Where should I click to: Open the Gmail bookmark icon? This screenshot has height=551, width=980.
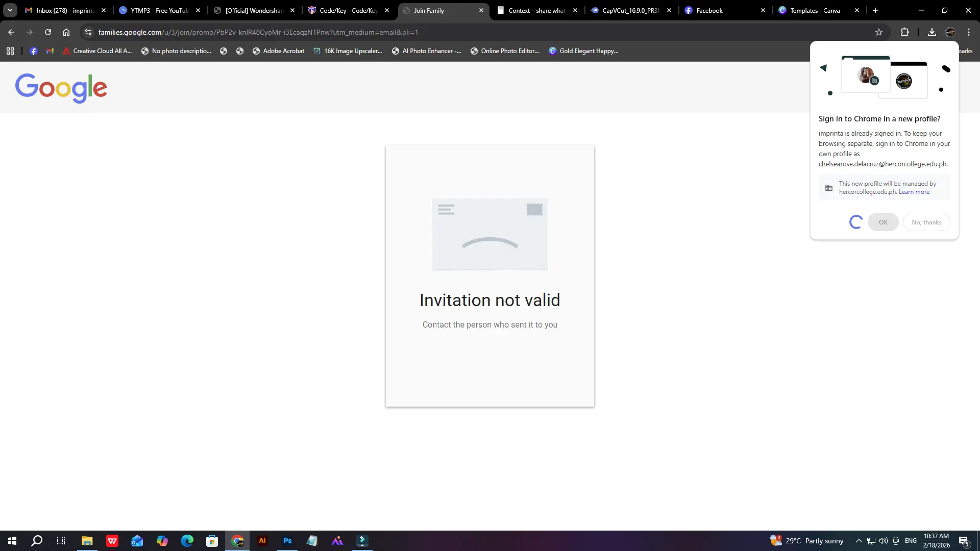tap(50, 51)
